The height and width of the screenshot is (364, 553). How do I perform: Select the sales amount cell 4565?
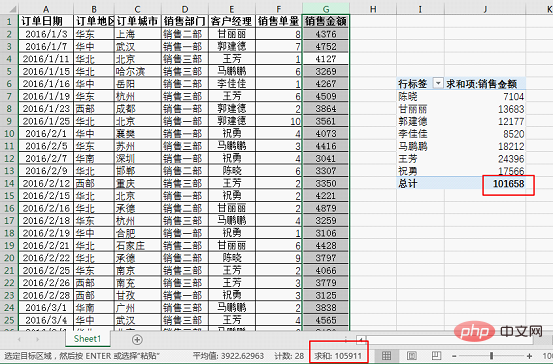pyautogui.click(x=326, y=320)
